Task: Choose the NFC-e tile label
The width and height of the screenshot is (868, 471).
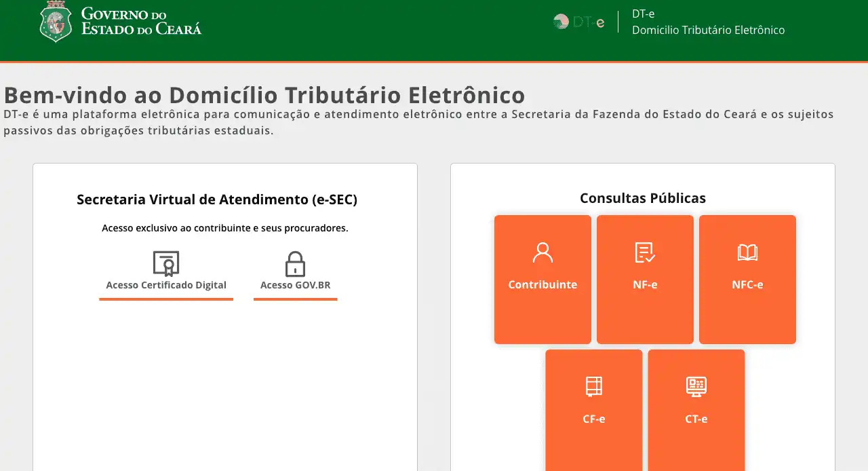Action: [747, 284]
